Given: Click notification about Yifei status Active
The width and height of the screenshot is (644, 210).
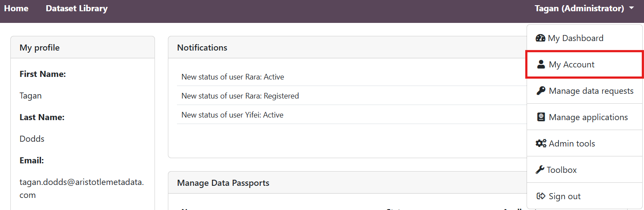Looking at the screenshot, I should [232, 115].
